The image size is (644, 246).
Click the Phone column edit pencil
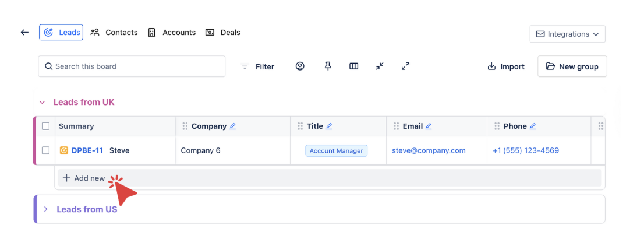click(533, 126)
